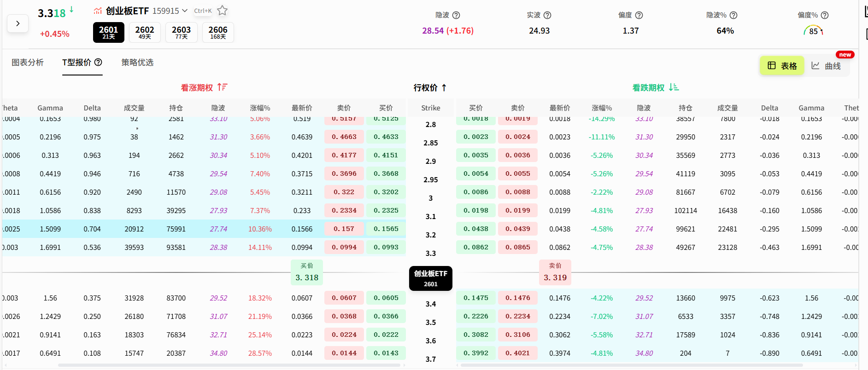Click put-side Delta column header
Screen dimensions: 868x370
769,108
